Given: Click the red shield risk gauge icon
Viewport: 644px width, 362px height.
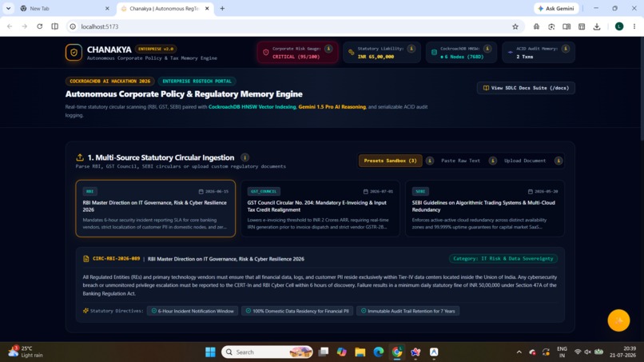Looking at the screenshot, I should pyautogui.click(x=266, y=53).
